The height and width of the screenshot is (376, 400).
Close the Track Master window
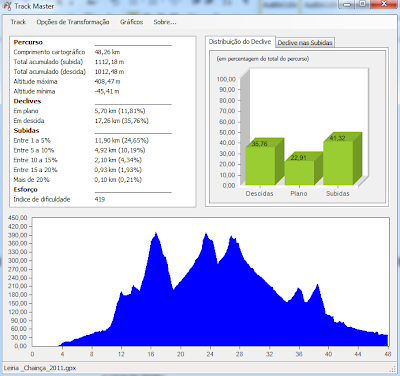click(384, 4)
